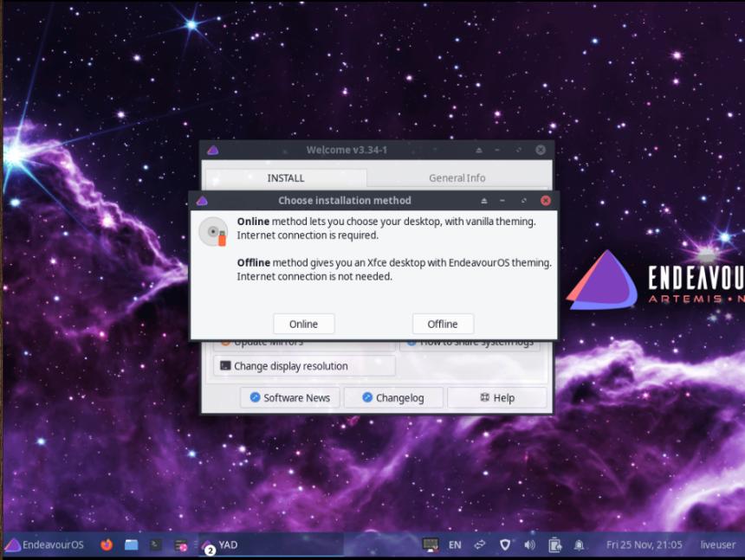Click keep-above arrow in Welcome window titlebar
Viewport: 745px width, 560px height.
(479, 150)
